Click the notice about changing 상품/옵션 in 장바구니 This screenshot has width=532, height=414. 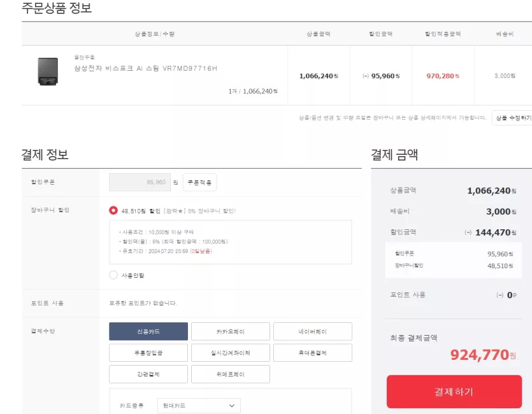[392, 118]
